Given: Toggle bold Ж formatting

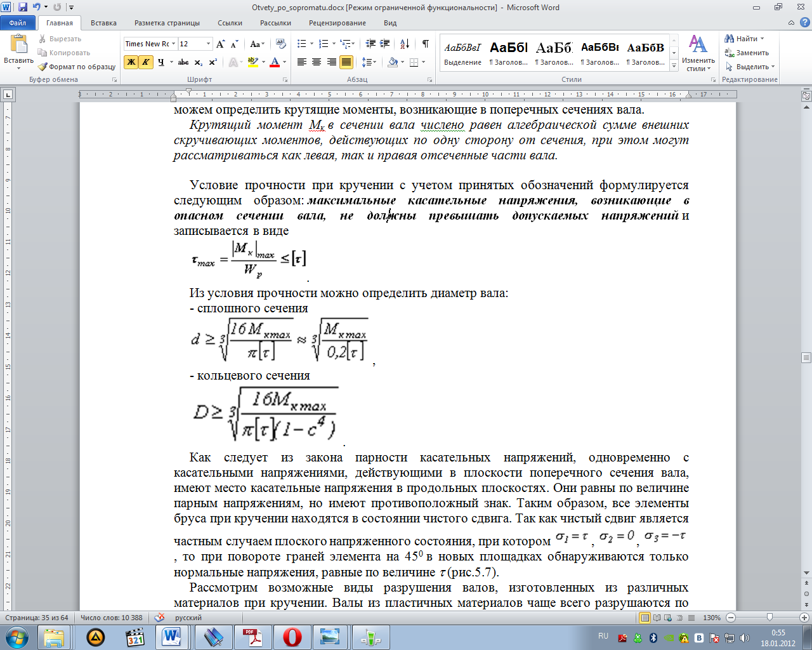Looking at the screenshot, I should point(131,62).
